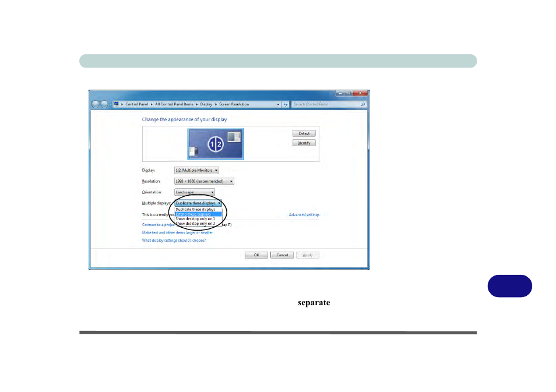The height and width of the screenshot is (392, 556).
Task: Click the Cancel button
Action: click(282, 255)
